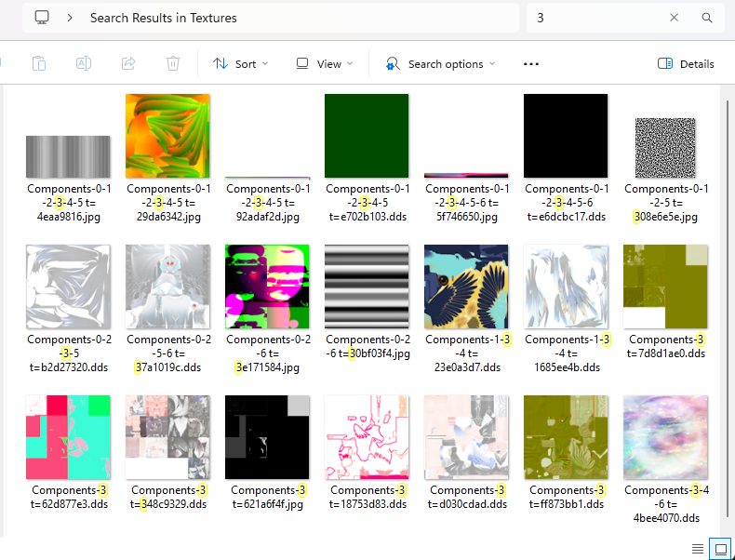Viewport: 735px width, 560px height.
Task: Open the View dropdown
Action: (325, 64)
